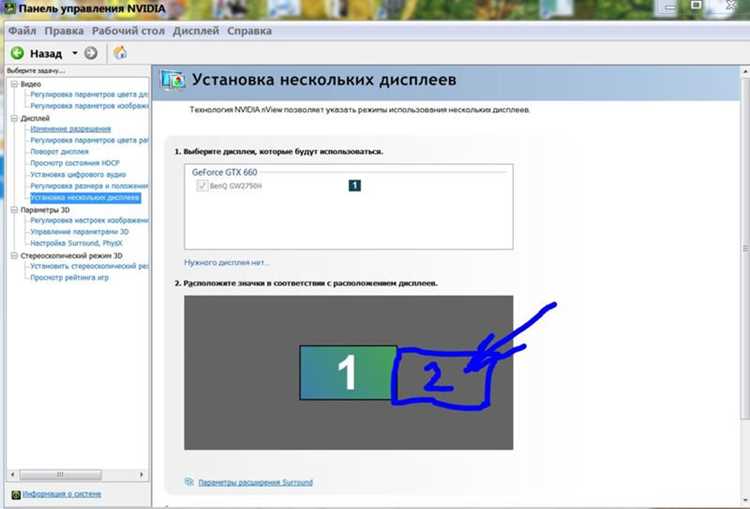Viewport: 750px width, 509px height.
Task: Open the Справка menu
Action: point(249,31)
